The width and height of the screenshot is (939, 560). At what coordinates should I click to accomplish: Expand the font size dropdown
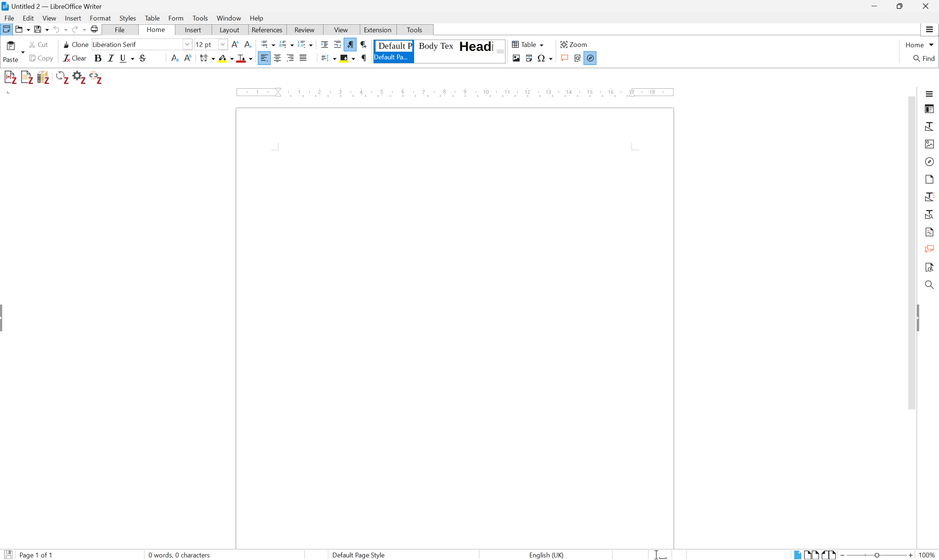point(223,44)
